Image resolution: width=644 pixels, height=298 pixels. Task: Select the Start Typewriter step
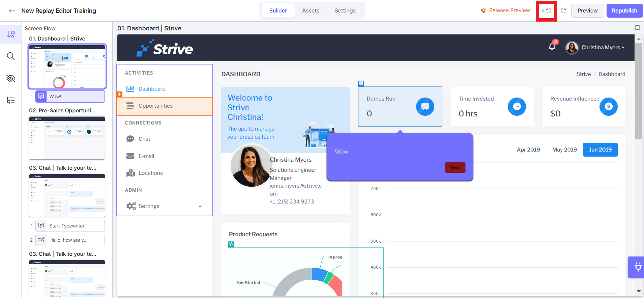[70, 226]
